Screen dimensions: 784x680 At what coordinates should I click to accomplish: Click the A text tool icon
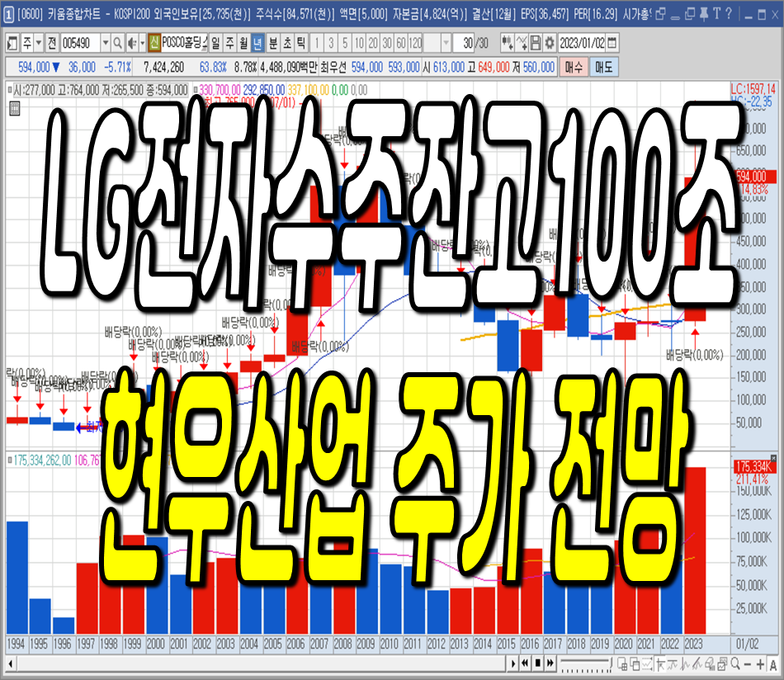point(773,664)
